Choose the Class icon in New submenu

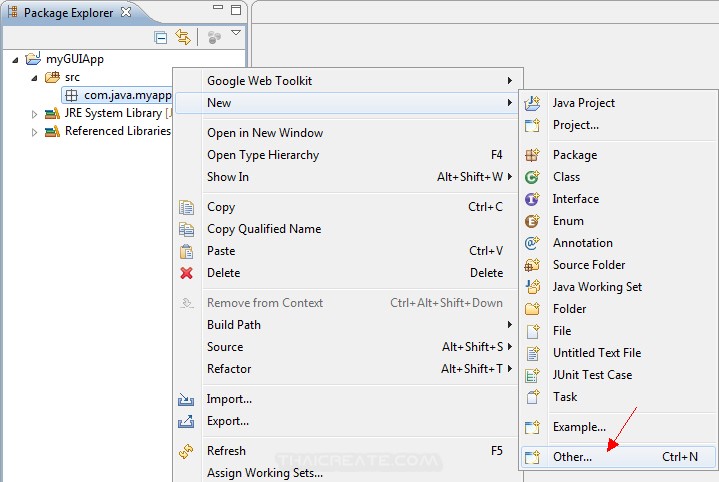(533, 177)
